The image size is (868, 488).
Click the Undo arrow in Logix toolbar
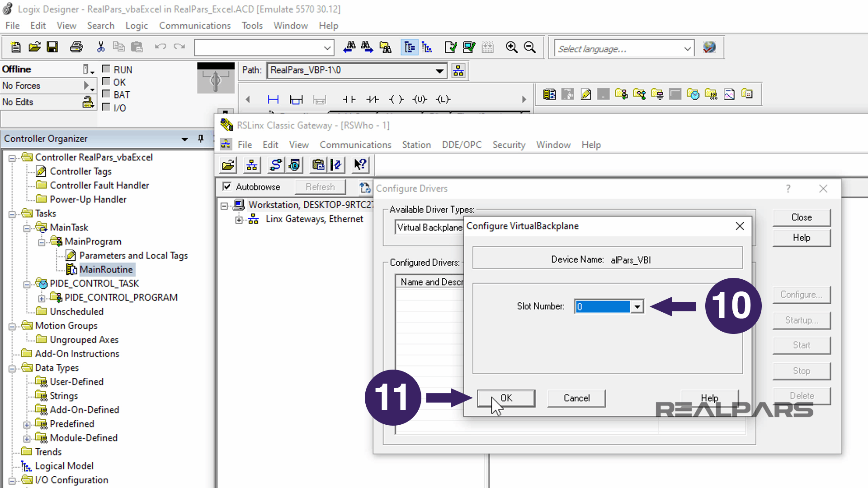(160, 47)
